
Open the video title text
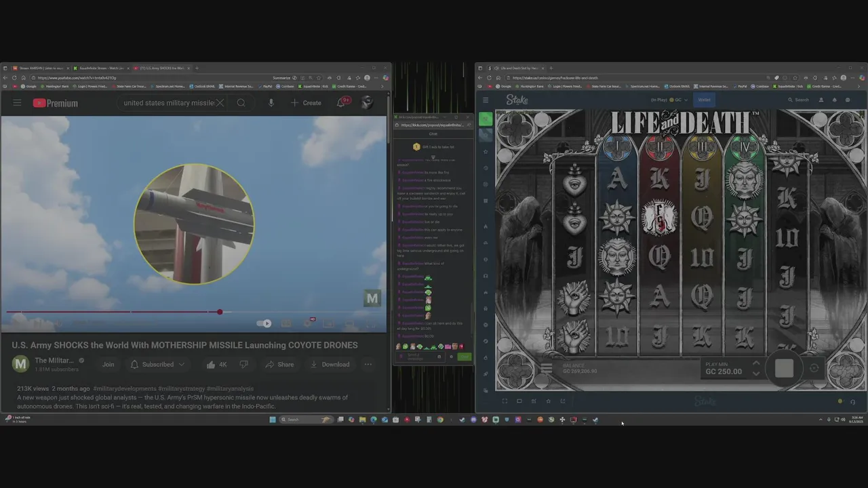[x=184, y=345]
